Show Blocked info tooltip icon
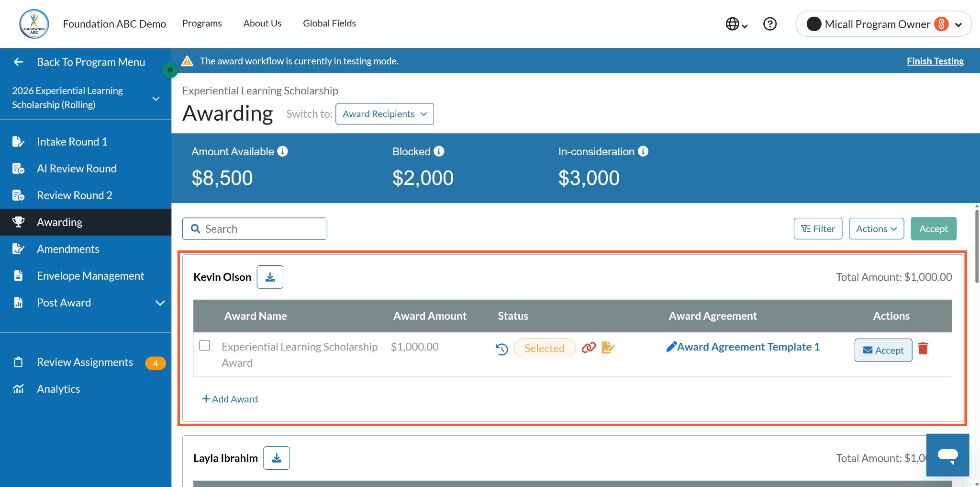Screen dimensions: 980x487 tap(439, 151)
